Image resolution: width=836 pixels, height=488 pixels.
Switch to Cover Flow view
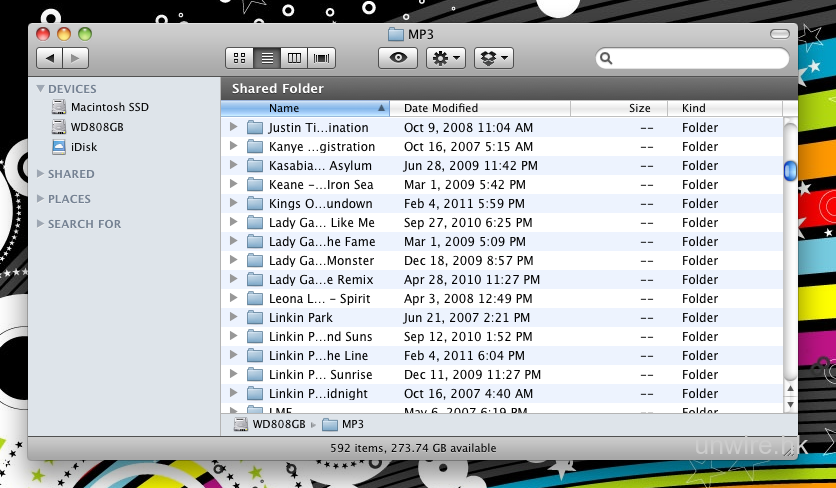tap(321, 58)
